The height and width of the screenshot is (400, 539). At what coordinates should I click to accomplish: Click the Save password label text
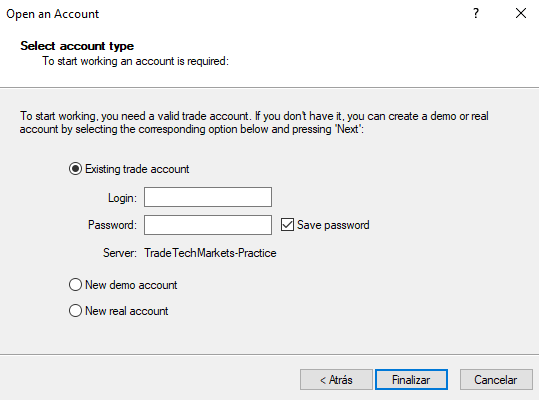333,225
